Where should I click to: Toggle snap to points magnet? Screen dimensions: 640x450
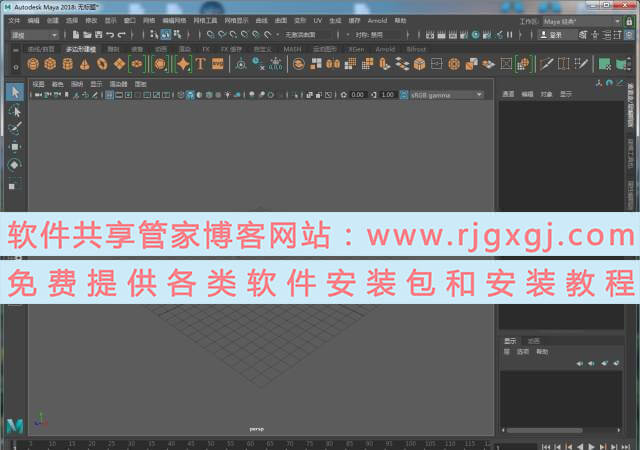click(233, 35)
